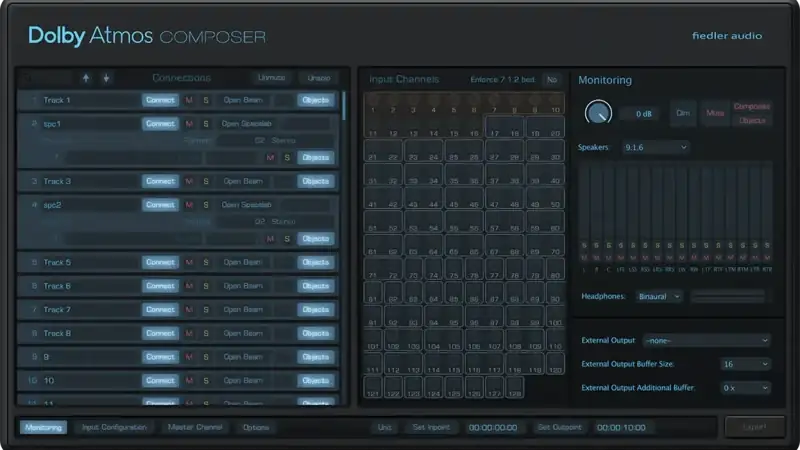Screen dimensions: 800x450
Task: Switch to the Monitoring tab
Action: (43, 428)
